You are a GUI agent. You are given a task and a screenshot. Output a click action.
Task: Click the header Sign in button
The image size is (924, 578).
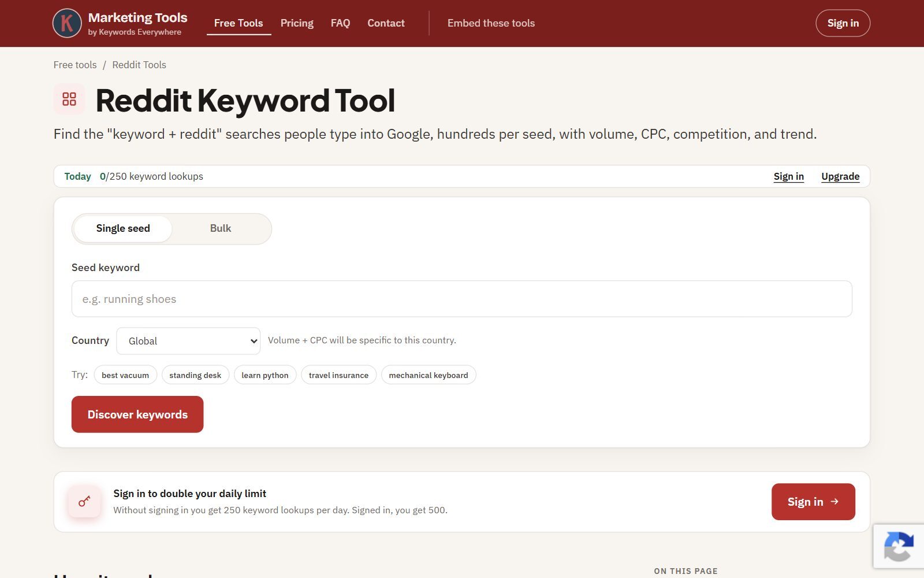[x=843, y=23]
